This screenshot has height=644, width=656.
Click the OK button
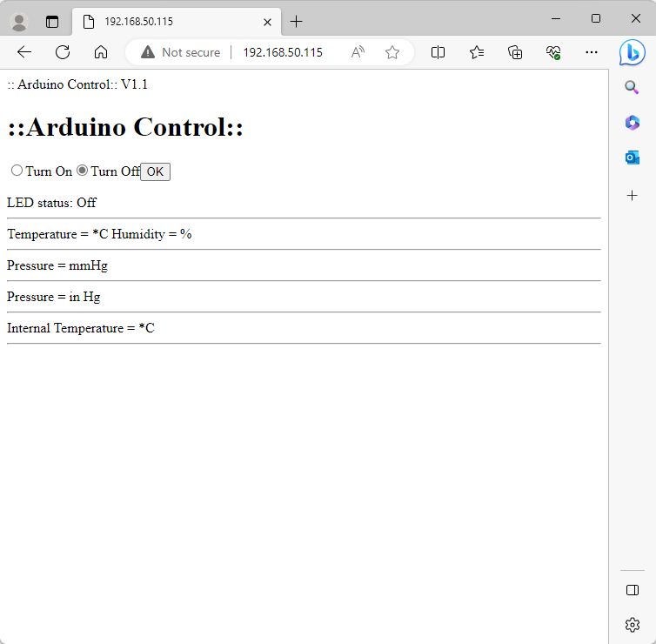(x=155, y=171)
